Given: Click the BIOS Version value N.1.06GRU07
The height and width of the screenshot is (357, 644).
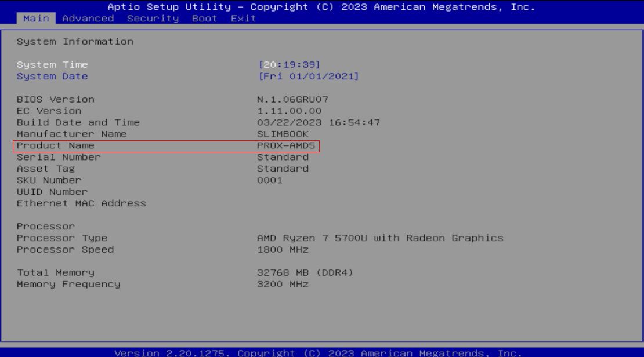Looking at the screenshot, I should (x=292, y=100).
